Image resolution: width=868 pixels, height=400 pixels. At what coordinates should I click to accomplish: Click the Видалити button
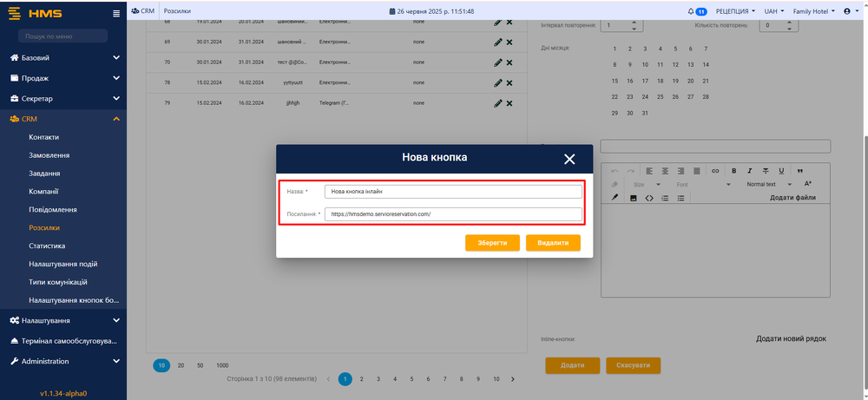pyautogui.click(x=553, y=243)
